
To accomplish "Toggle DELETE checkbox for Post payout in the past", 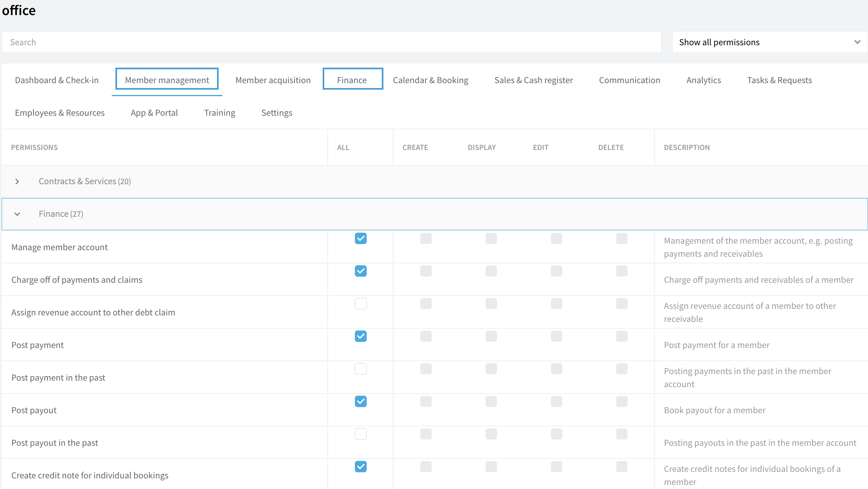I will [622, 434].
